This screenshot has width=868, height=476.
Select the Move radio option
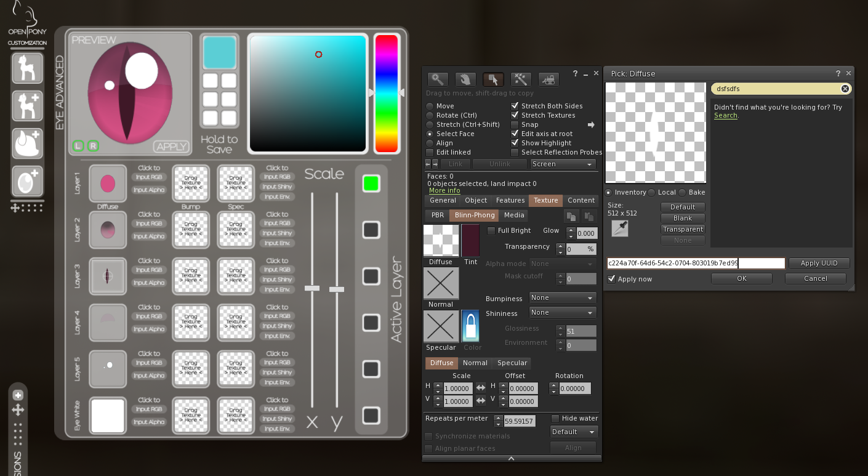click(430, 106)
